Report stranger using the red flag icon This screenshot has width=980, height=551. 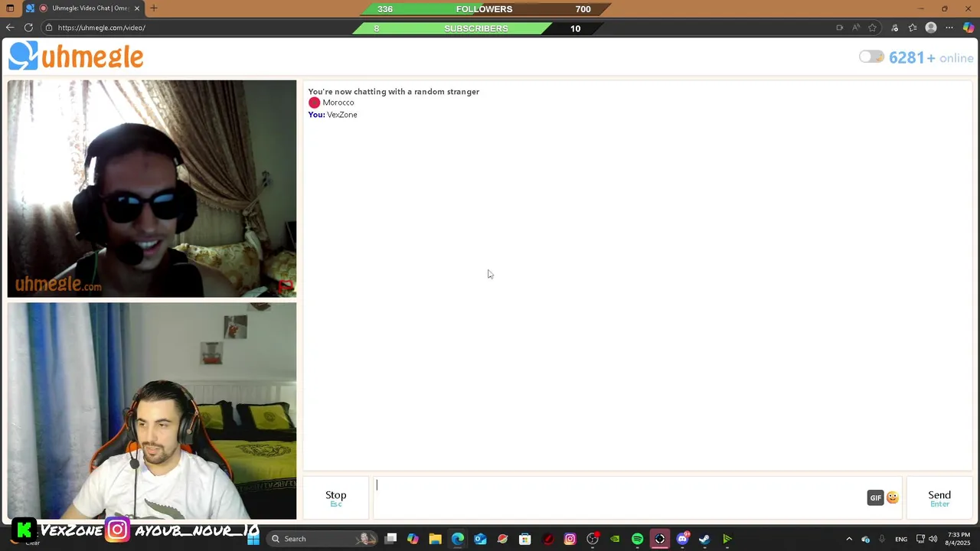[286, 286]
